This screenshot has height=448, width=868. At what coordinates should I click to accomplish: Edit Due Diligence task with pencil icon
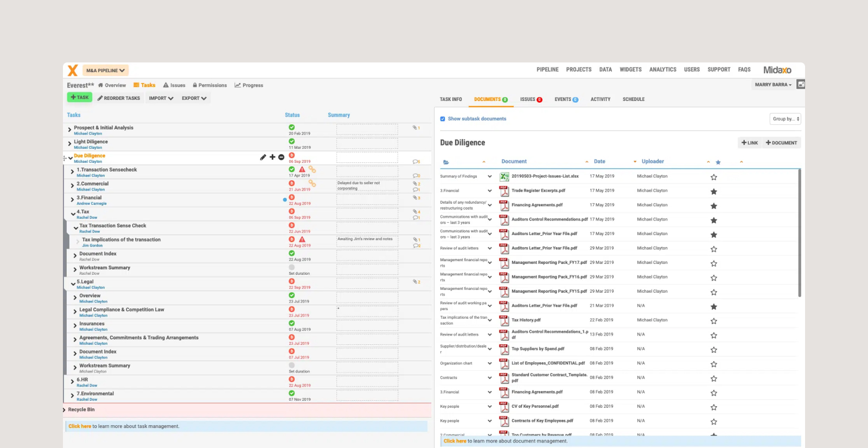(263, 157)
